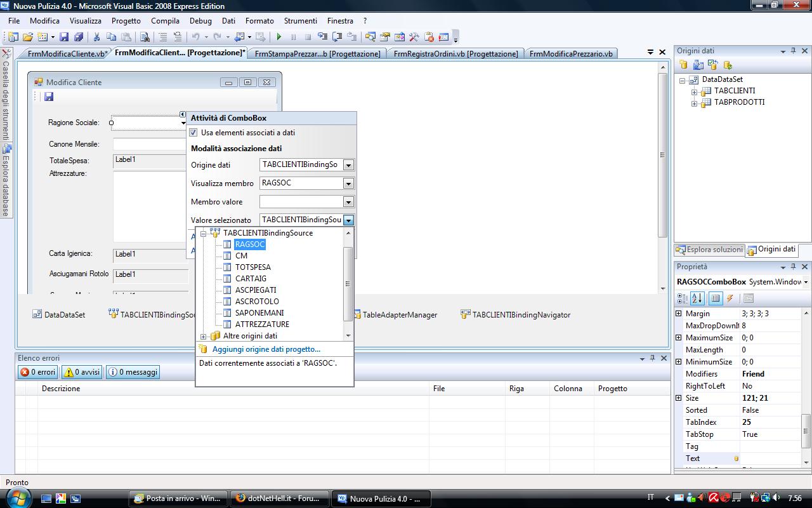Expand the Margin property
Image resolution: width=812 pixels, height=508 pixels.
coord(679,314)
